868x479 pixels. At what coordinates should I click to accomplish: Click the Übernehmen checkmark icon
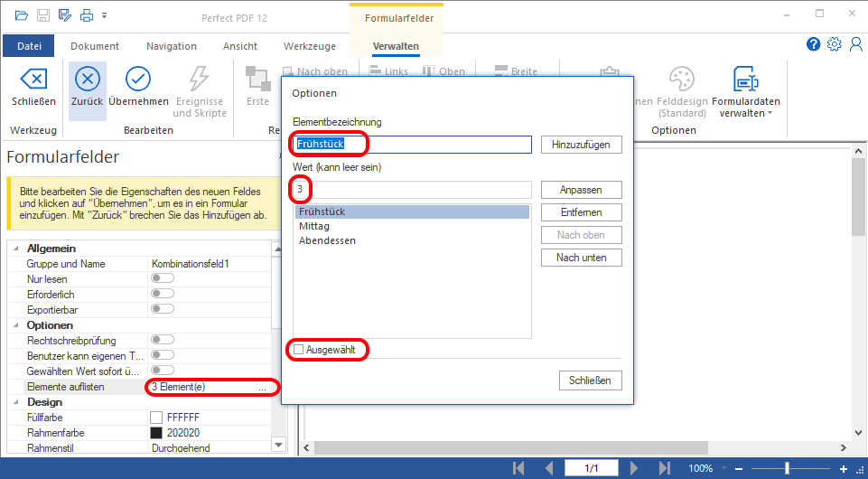pos(138,80)
